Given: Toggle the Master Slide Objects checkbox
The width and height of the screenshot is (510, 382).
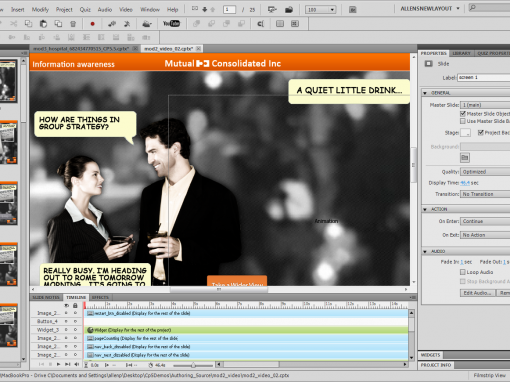Looking at the screenshot, I should tap(463, 114).
